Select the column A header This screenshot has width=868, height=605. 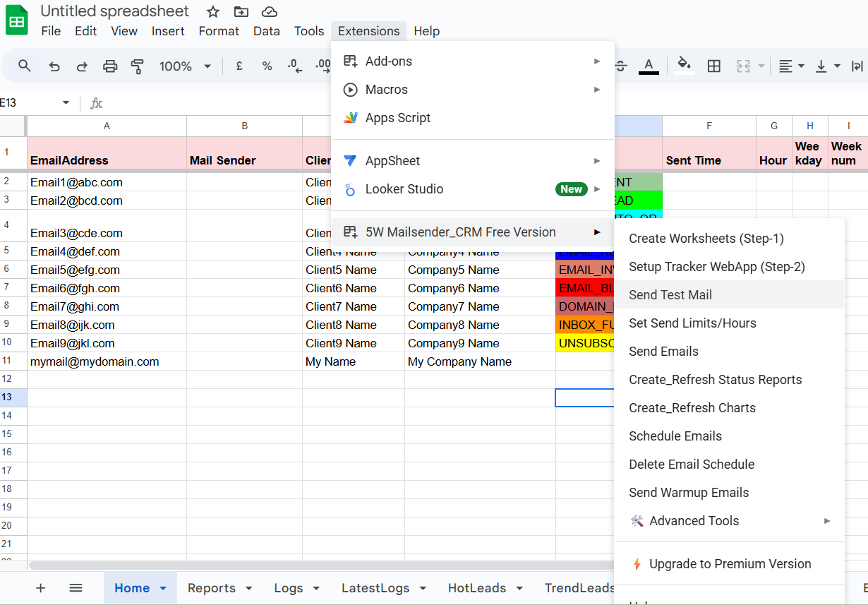(x=107, y=126)
